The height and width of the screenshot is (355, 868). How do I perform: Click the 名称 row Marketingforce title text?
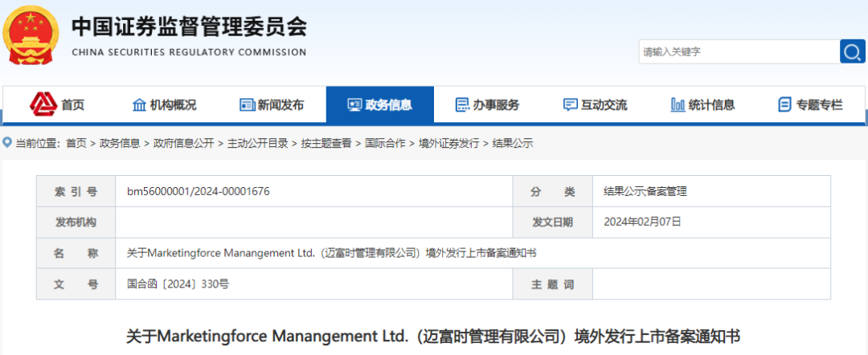pyautogui.click(x=332, y=253)
